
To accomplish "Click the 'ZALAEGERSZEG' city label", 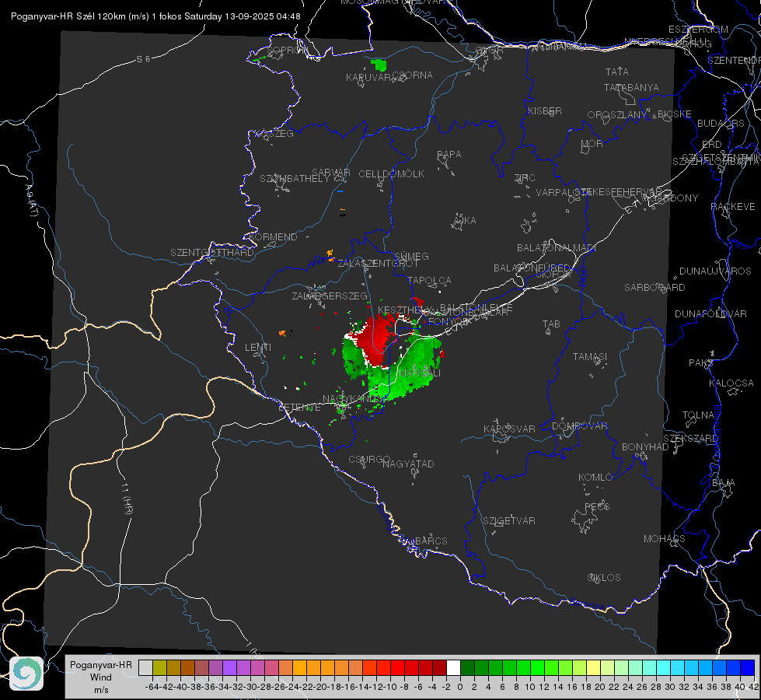I will [x=330, y=296].
